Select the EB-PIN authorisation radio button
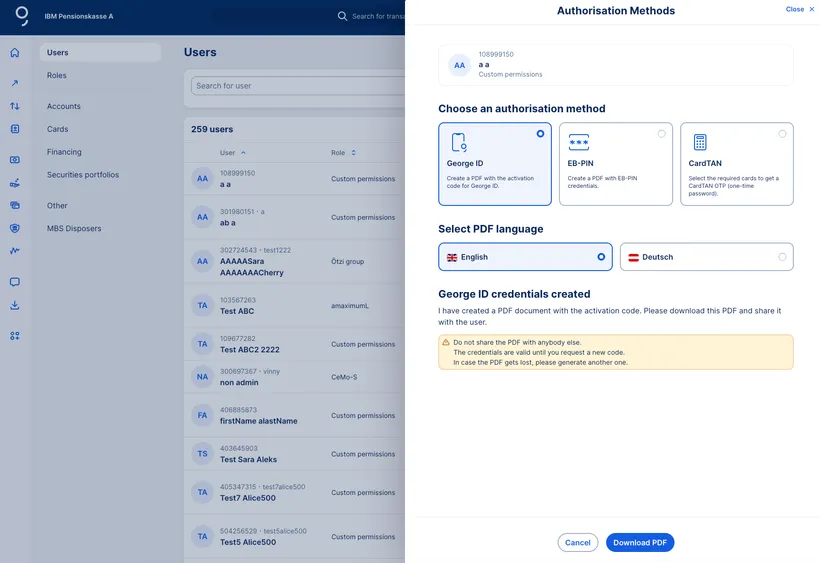Screen dimensions: 820x563 pyautogui.click(x=661, y=133)
